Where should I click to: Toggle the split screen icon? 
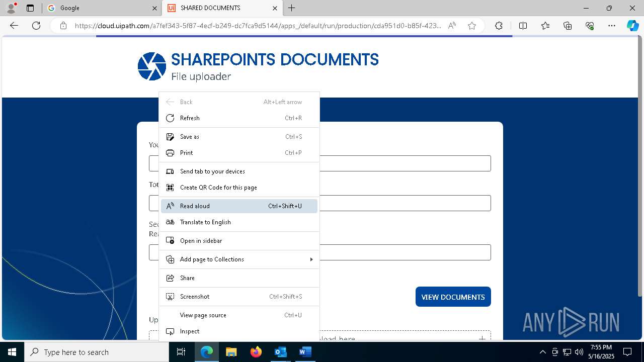(x=523, y=26)
